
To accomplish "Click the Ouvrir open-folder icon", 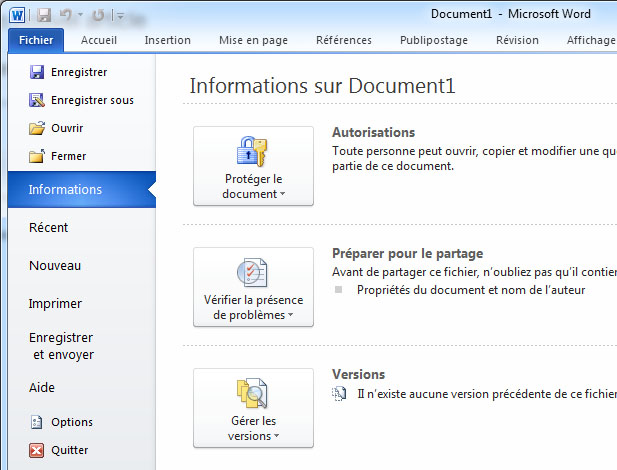I will tap(37, 128).
